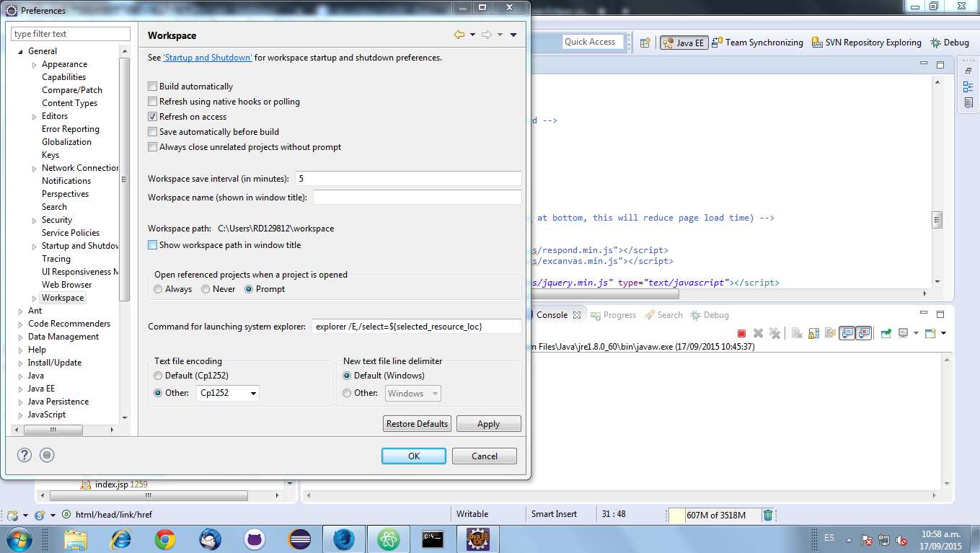Image resolution: width=980 pixels, height=553 pixels.
Task: Click the Workspace name input field
Action: (417, 198)
